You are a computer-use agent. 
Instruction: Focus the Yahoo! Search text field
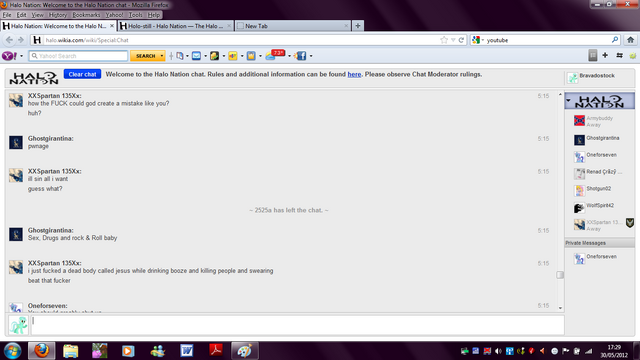[x=78, y=56]
